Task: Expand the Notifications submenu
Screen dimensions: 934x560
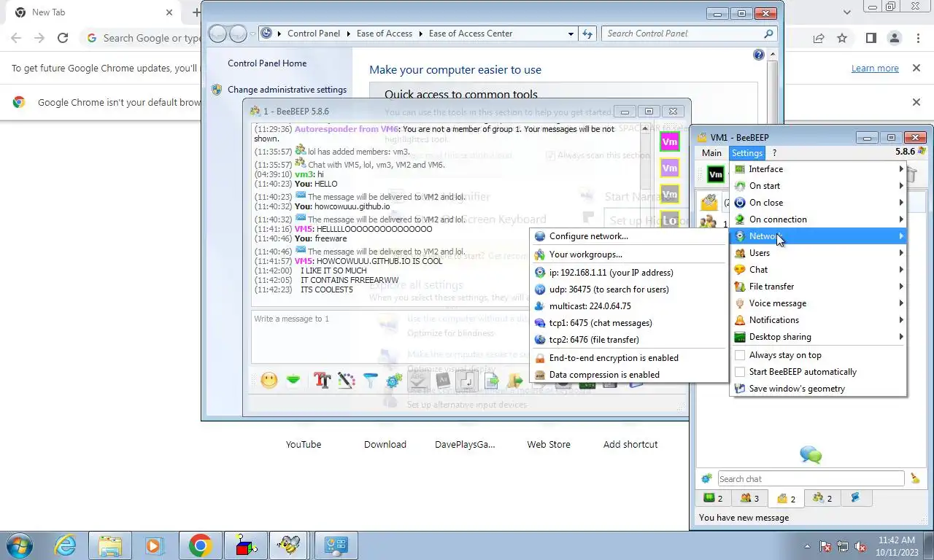Action: (x=818, y=320)
